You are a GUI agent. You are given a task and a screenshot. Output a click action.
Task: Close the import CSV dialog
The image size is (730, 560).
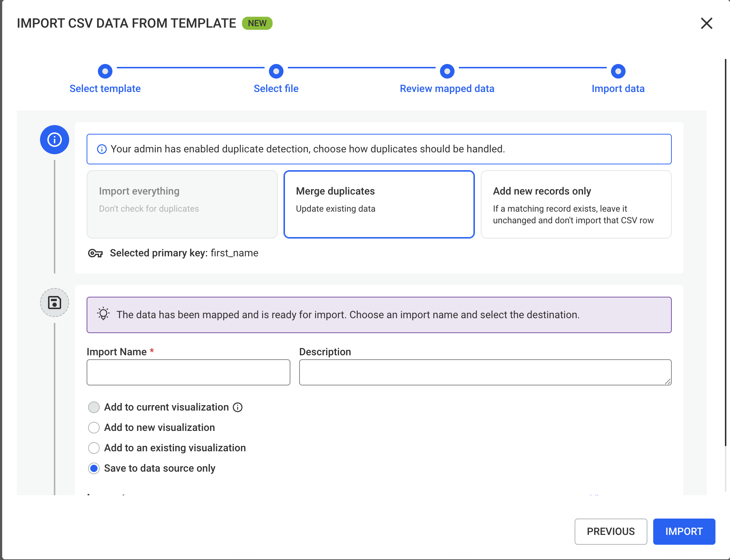(x=706, y=23)
